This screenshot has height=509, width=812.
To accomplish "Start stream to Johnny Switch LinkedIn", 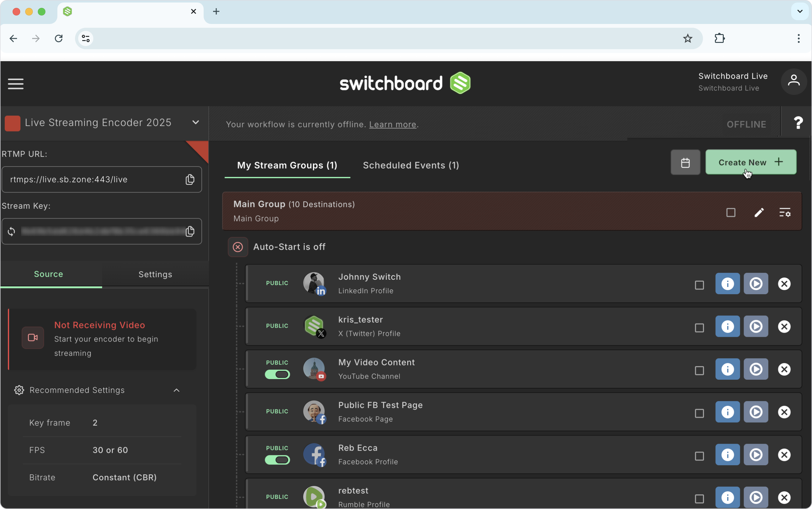I will point(756,284).
